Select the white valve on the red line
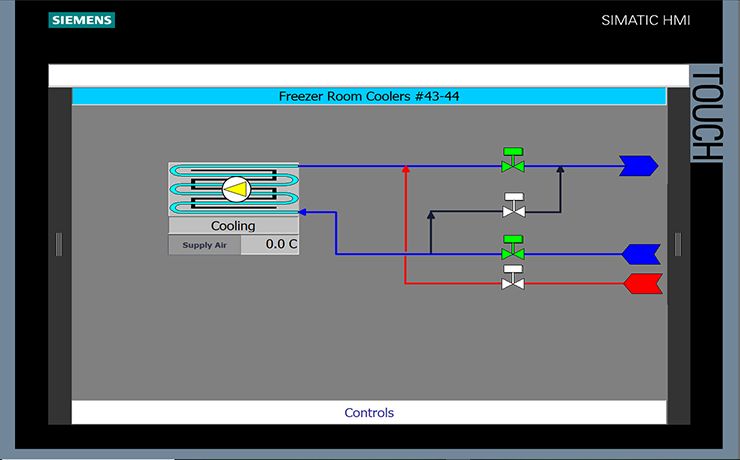Viewport: 740px width, 460px height. click(513, 279)
